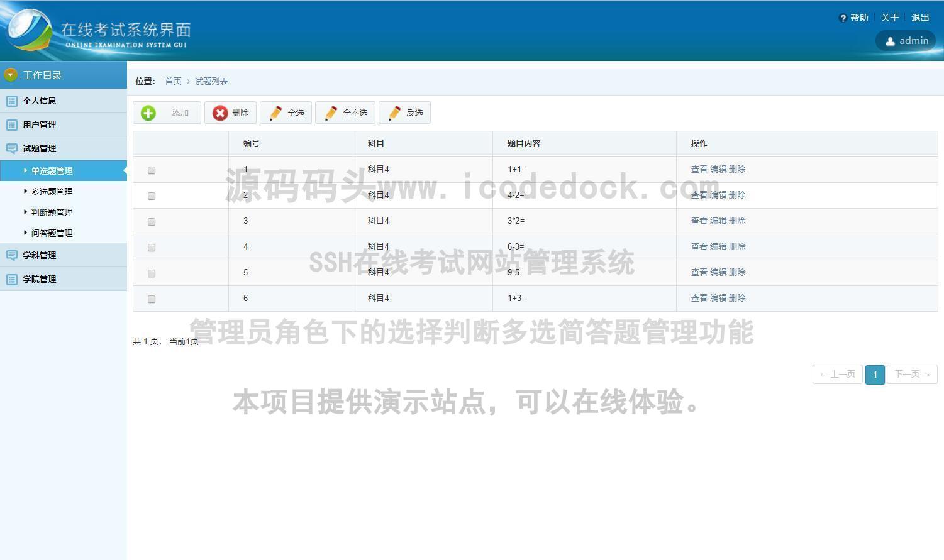Viewport: 944px width, 560px height.
Task: Click the 关于 link in header
Action: (889, 18)
